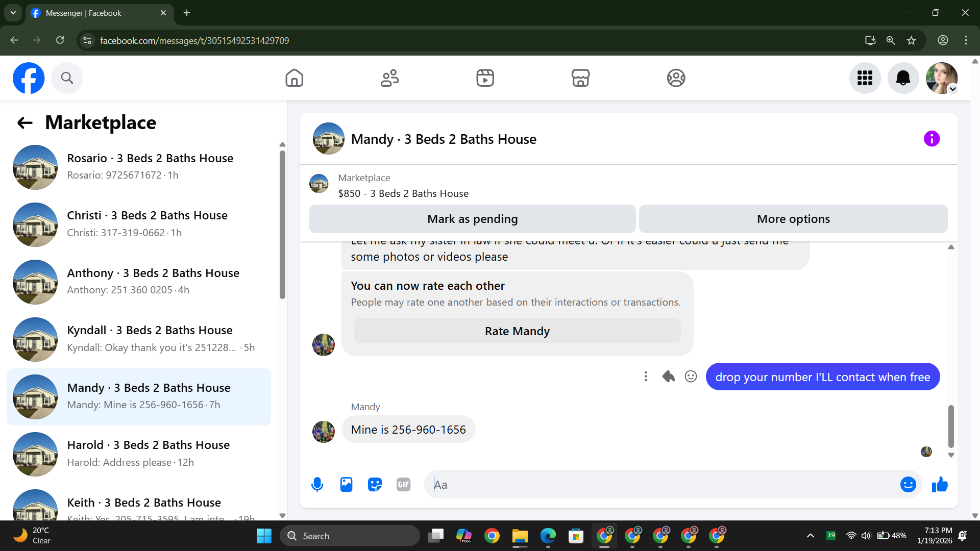Show hidden icons in system tray

(810, 536)
